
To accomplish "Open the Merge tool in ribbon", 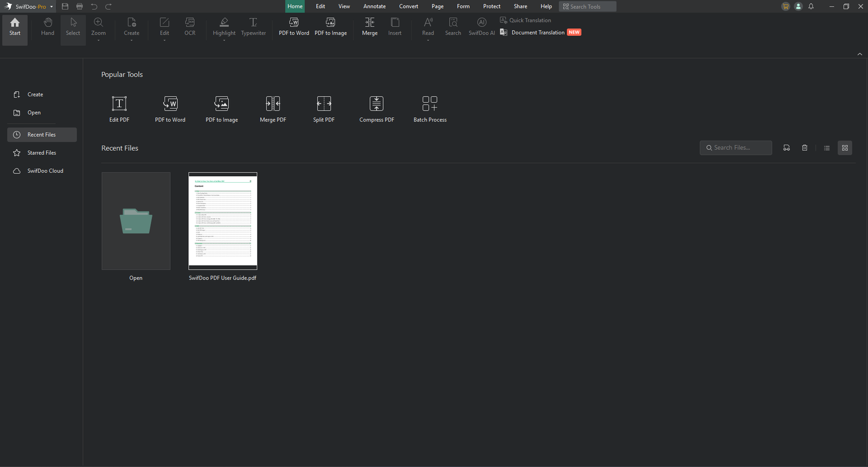I will point(369,27).
